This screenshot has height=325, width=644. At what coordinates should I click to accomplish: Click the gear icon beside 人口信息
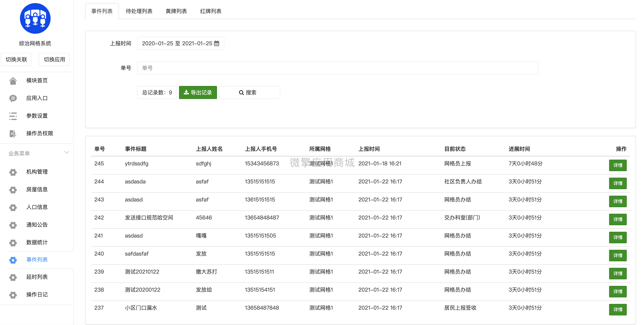13,207
